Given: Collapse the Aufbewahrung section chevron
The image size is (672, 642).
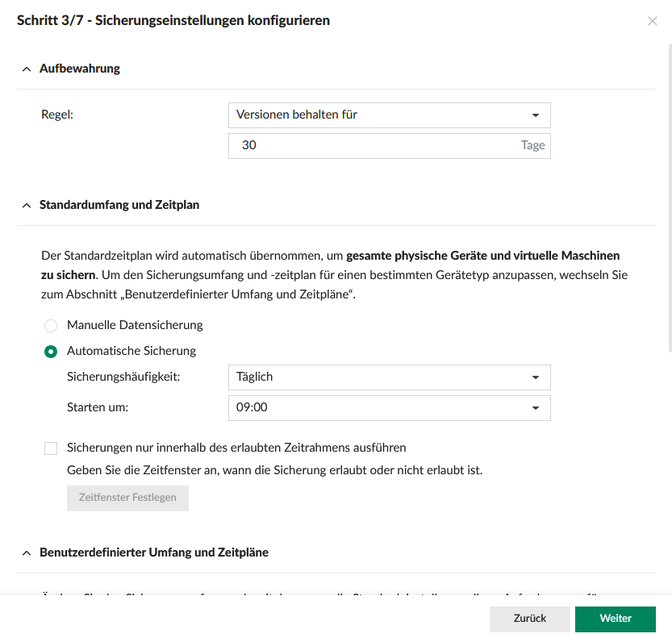Looking at the screenshot, I should click(26, 69).
